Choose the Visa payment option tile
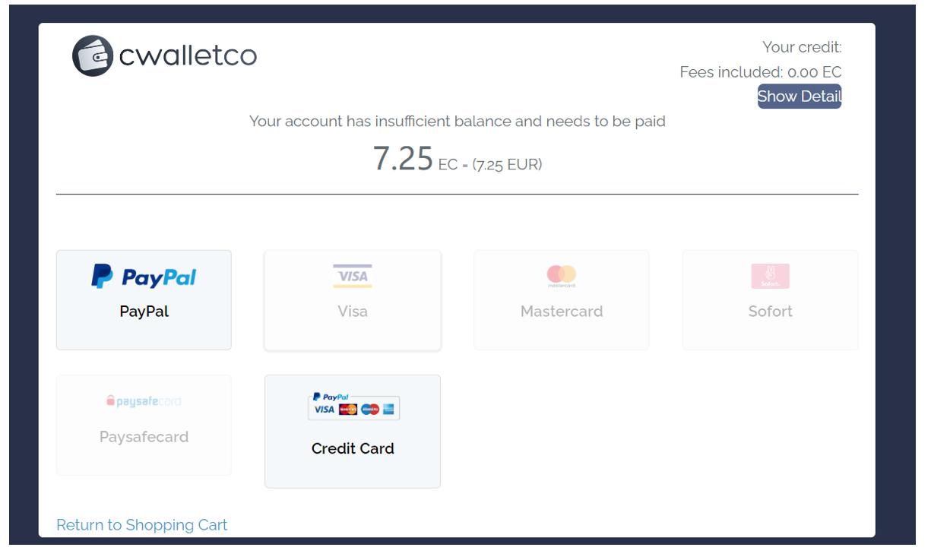The width and height of the screenshot is (931, 560). [x=353, y=300]
